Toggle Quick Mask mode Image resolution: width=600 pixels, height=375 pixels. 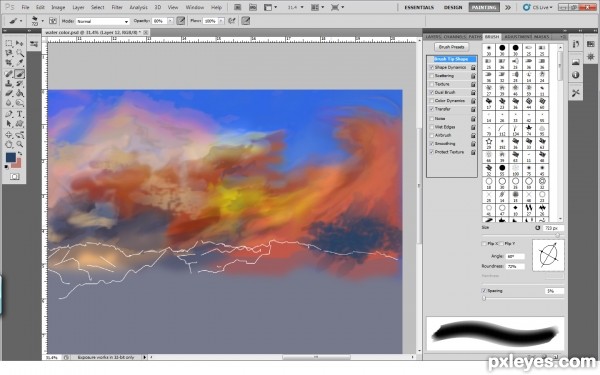(x=15, y=176)
